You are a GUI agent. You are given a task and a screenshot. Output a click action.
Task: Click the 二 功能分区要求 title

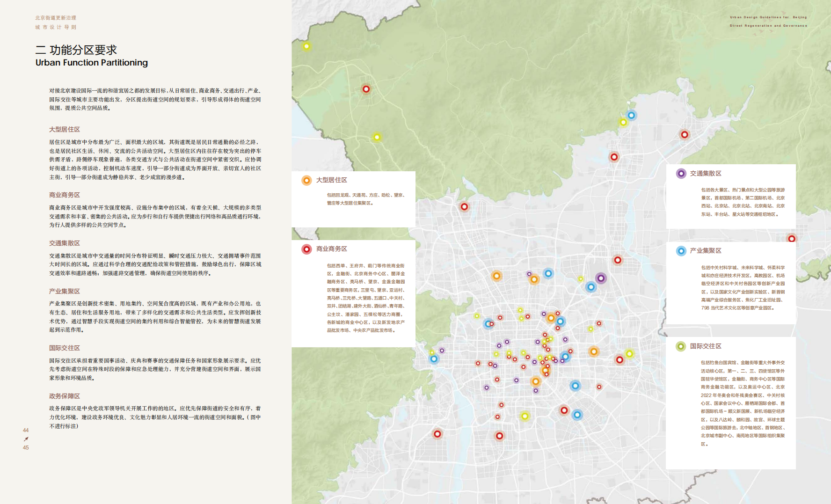76,50
